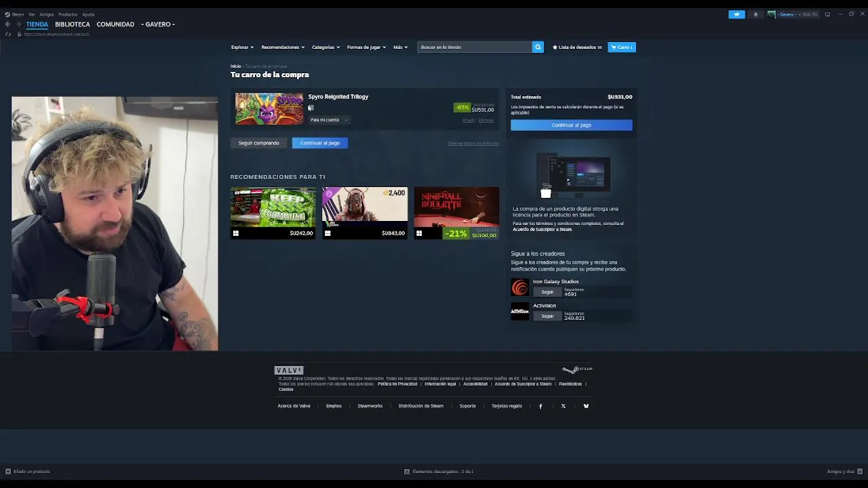Open the Nine-Ball Roulette recommendation card
The image size is (868, 488).
tap(456, 213)
